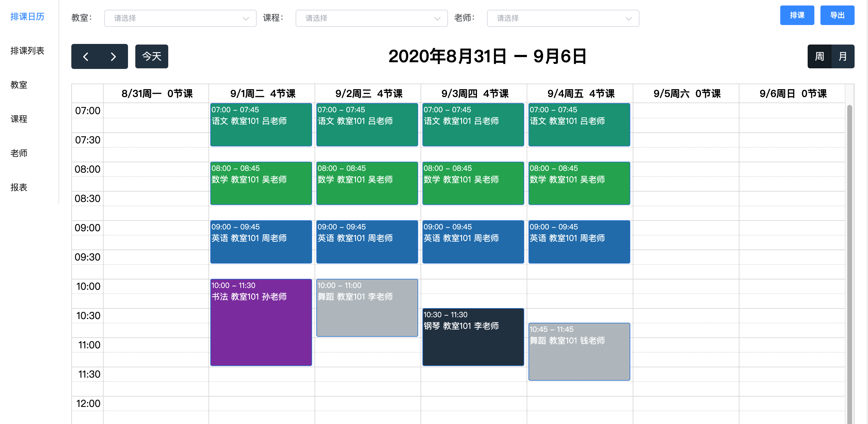The height and width of the screenshot is (424, 868).
Task: Open 报表 reports in the sidebar
Action: point(19,187)
